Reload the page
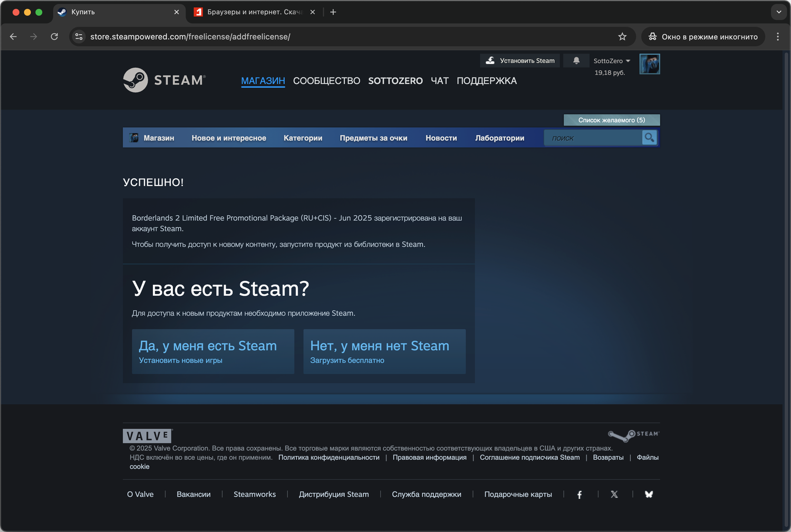This screenshot has width=791, height=532. 54,36
